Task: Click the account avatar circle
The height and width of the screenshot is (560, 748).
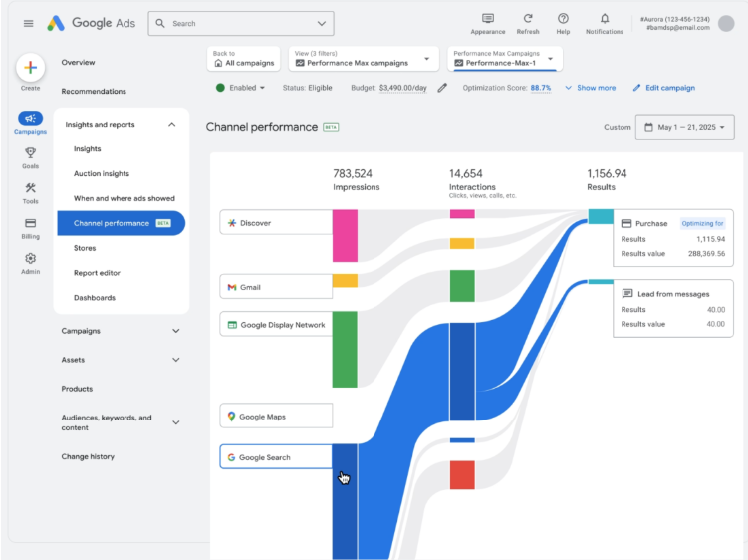Action: [x=726, y=23]
